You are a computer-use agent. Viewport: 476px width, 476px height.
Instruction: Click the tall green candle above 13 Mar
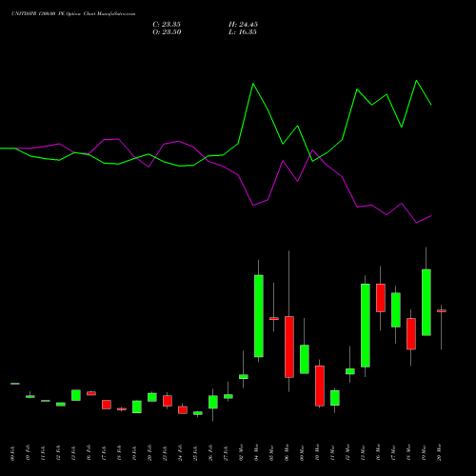pyautogui.click(x=366, y=326)
